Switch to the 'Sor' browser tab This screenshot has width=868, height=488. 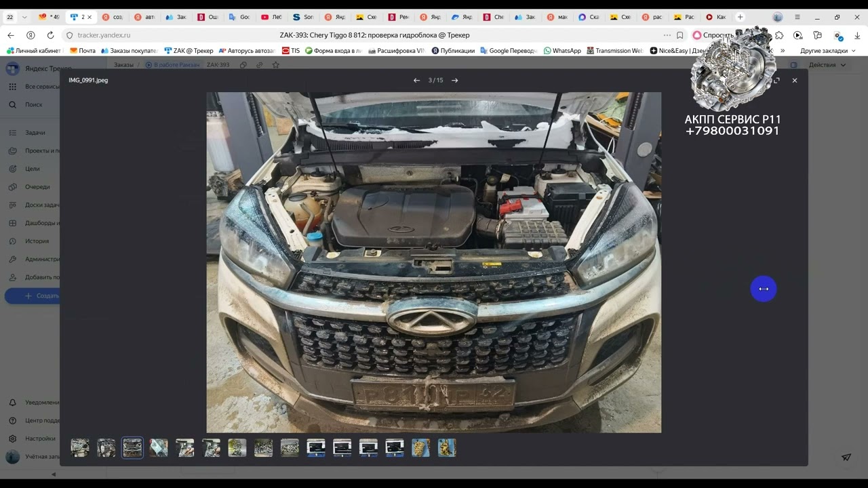tap(304, 17)
